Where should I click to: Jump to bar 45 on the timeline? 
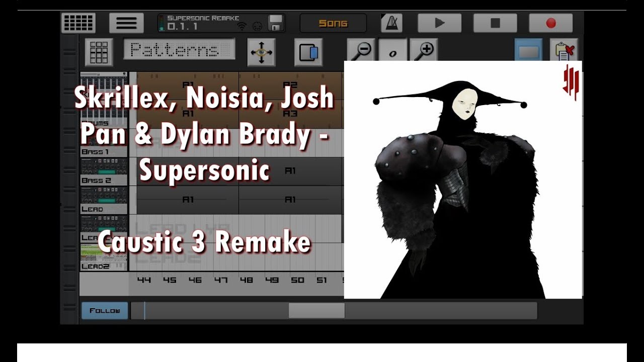click(x=170, y=280)
